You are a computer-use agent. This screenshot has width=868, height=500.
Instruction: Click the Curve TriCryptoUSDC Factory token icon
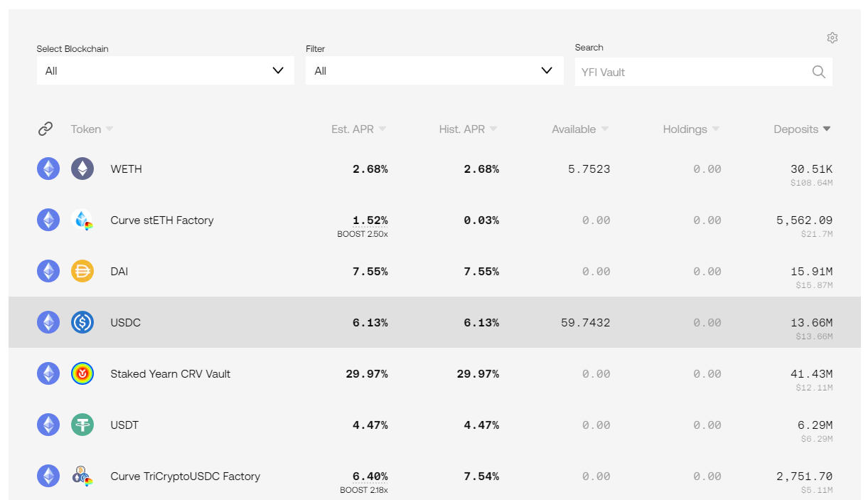(82, 476)
